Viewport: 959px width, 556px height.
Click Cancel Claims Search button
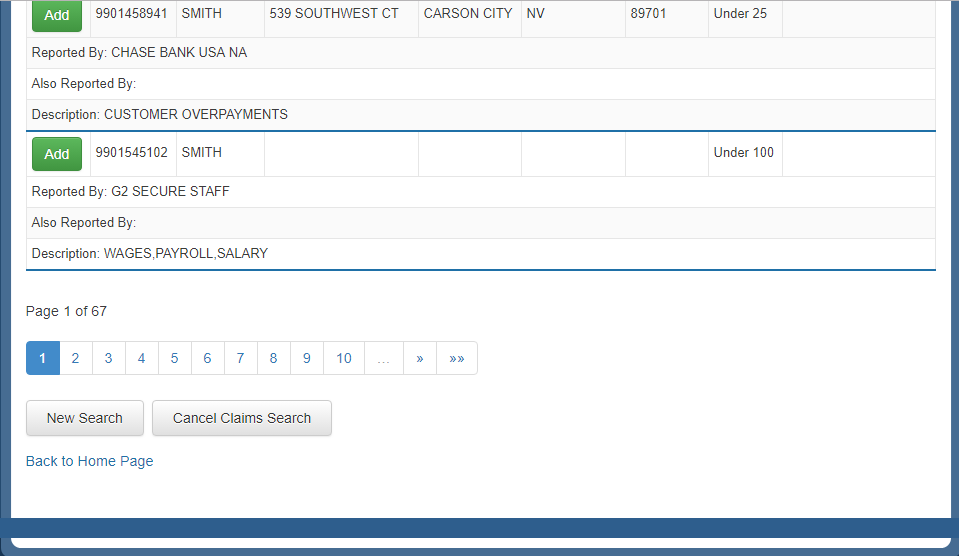242,418
